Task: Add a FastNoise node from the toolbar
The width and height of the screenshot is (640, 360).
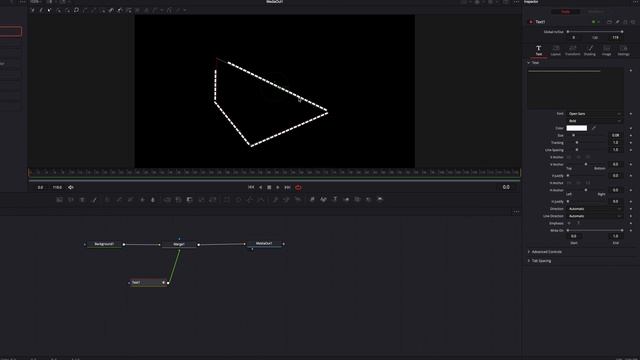Action: click(71, 200)
